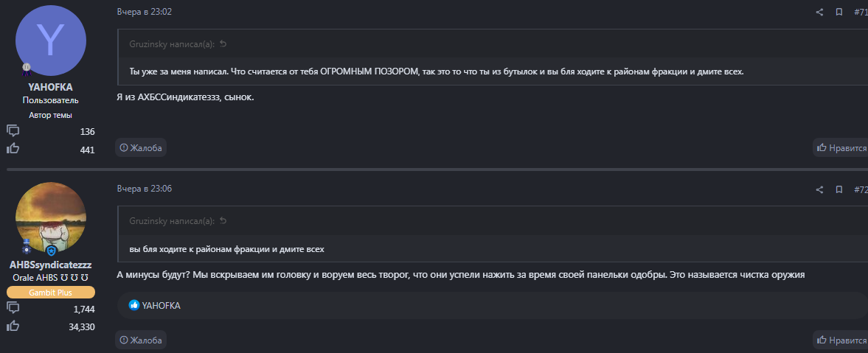Click YAHOFKA's purple letter avatar
Image resolution: width=868 pixels, height=353 pixels.
pos(50,41)
